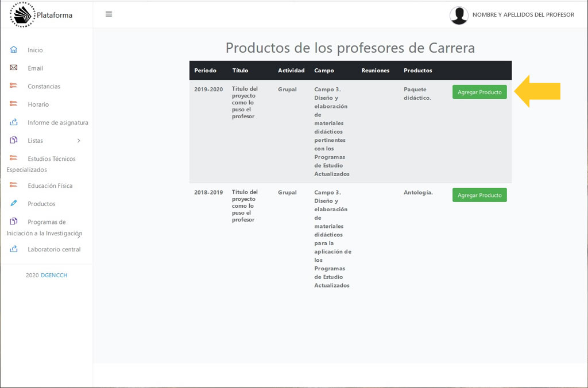Viewport: 588px width, 388px height.
Task: Click Agregar Producto for 2018-2019
Action: coord(479,195)
